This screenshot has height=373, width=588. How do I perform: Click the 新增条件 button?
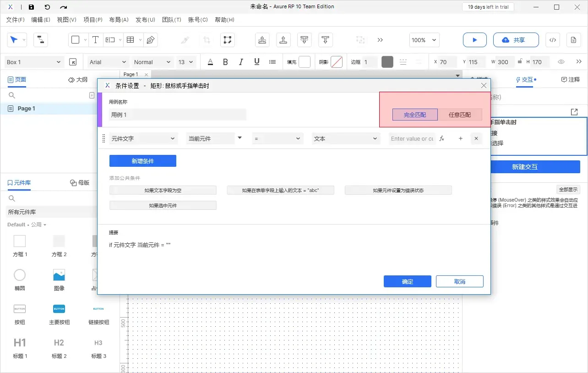click(142, 161)
